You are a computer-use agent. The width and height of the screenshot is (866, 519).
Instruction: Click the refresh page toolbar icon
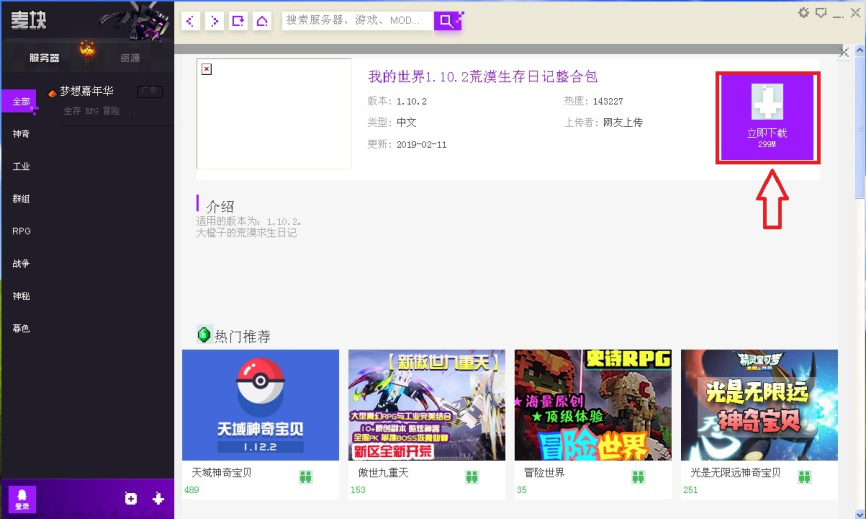(238, 21)
